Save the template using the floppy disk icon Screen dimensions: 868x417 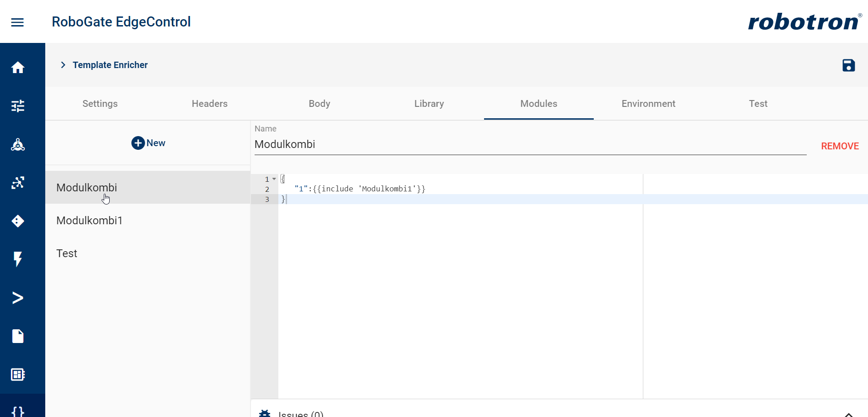(848, 65)
